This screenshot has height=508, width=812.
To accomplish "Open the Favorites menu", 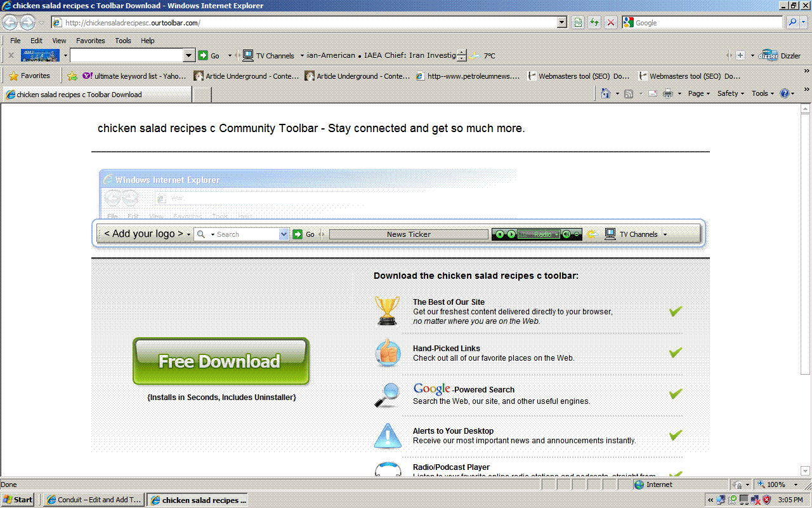I will [x=91, y=41].
